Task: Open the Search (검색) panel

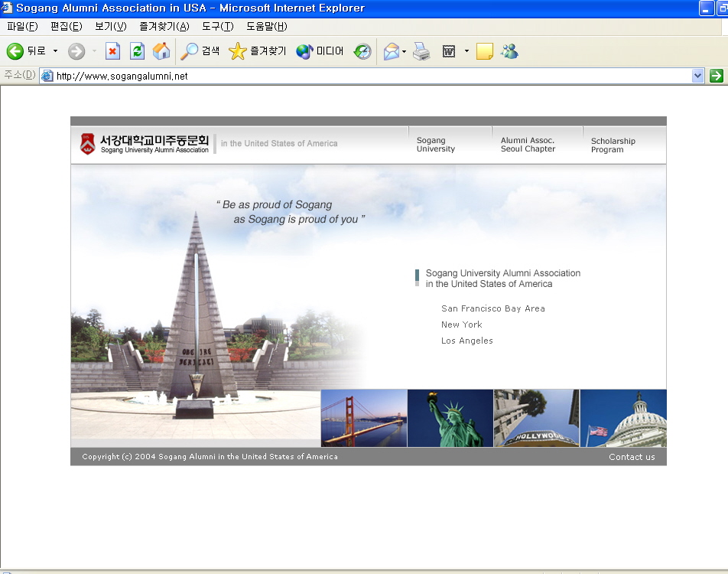Action: coord(200,51)
